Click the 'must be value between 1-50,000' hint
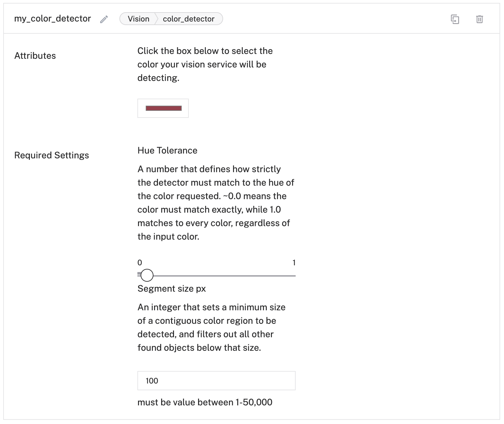The image size is (504, 424). (x=205, y=402)
